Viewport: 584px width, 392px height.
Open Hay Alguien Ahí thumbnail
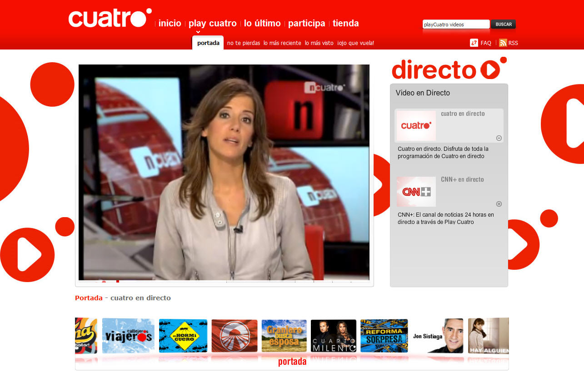489,336
